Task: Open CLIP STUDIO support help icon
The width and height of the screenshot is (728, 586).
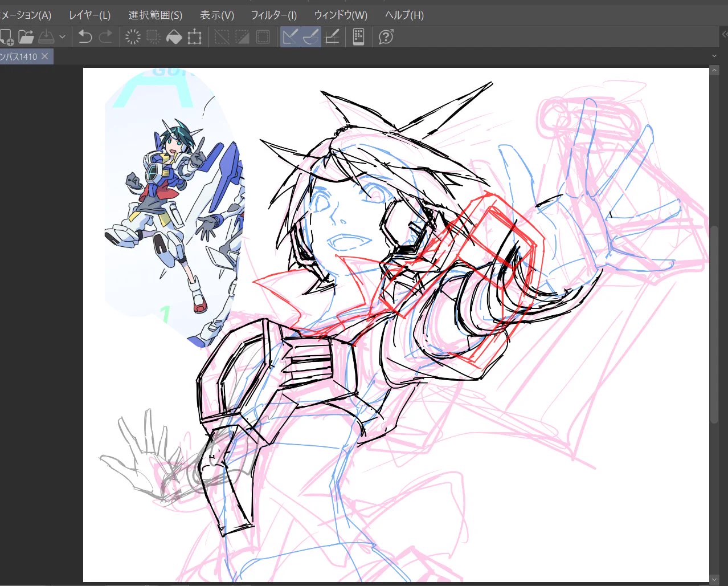Action: (386, 37)
